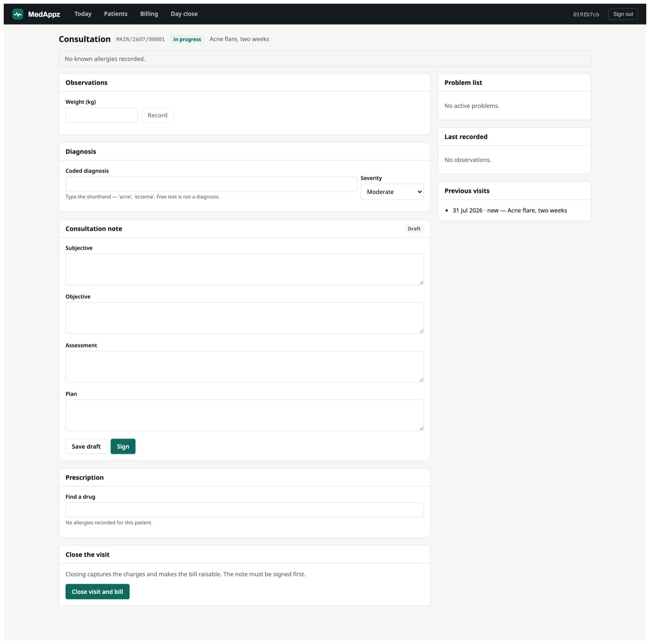
Task: Click the MedAppz heartbeat logo icon
Action: coord(18,14)
